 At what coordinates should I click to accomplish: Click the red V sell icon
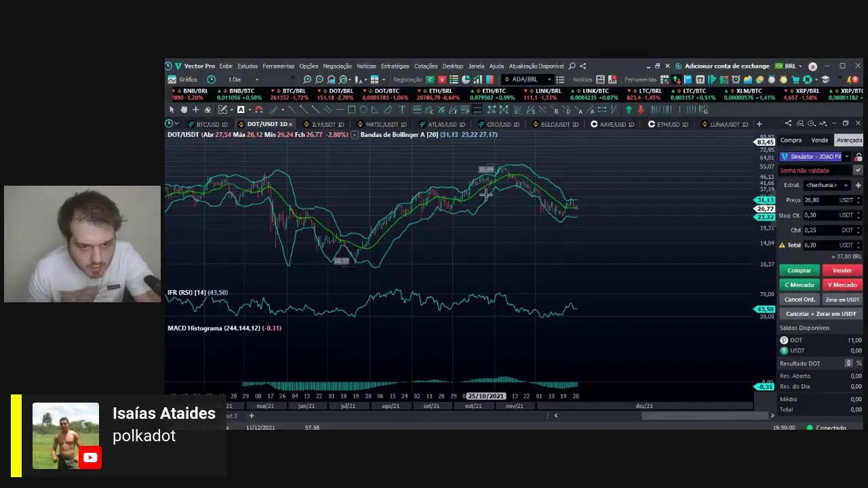(442, 80)
